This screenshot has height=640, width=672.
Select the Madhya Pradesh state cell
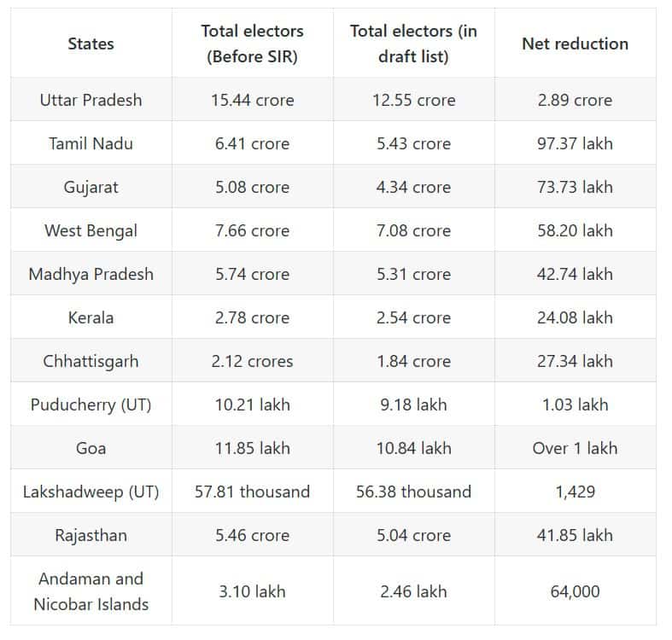(91, 274)
